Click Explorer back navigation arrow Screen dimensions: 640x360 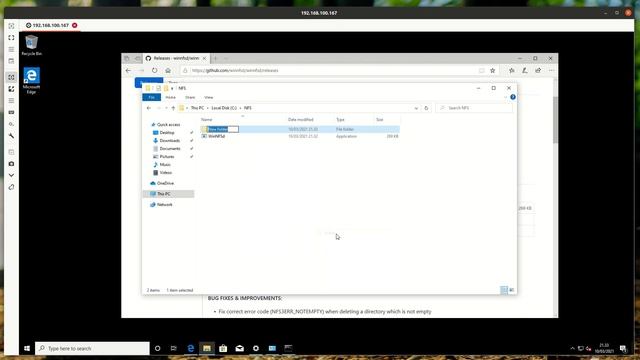click(x=149, y=108)
